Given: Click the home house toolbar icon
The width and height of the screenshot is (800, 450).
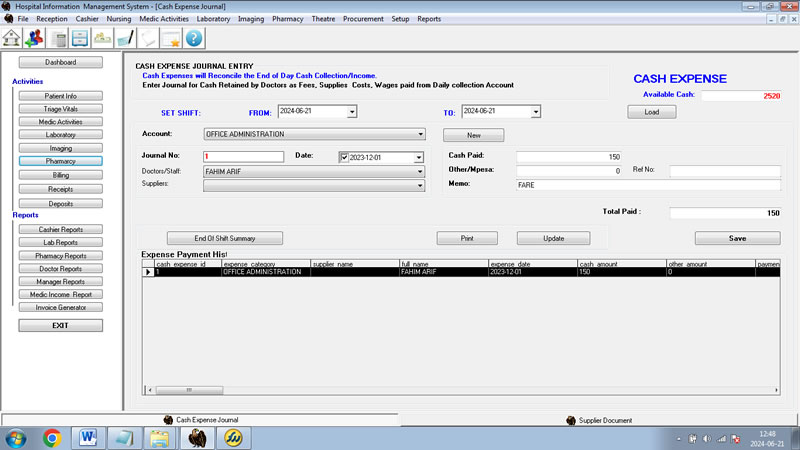Looking at the screenshot, I should 13,37.
